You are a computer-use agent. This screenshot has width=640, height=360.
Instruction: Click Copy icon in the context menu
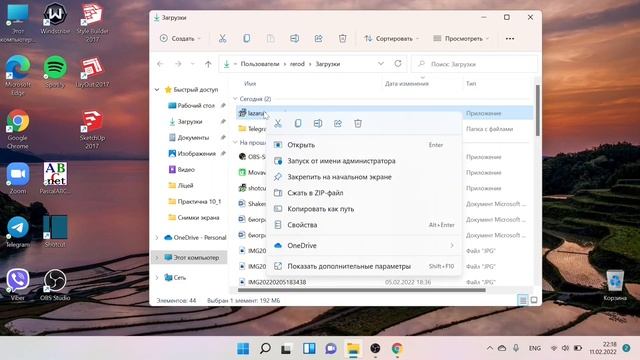click(x=298, y=123)
